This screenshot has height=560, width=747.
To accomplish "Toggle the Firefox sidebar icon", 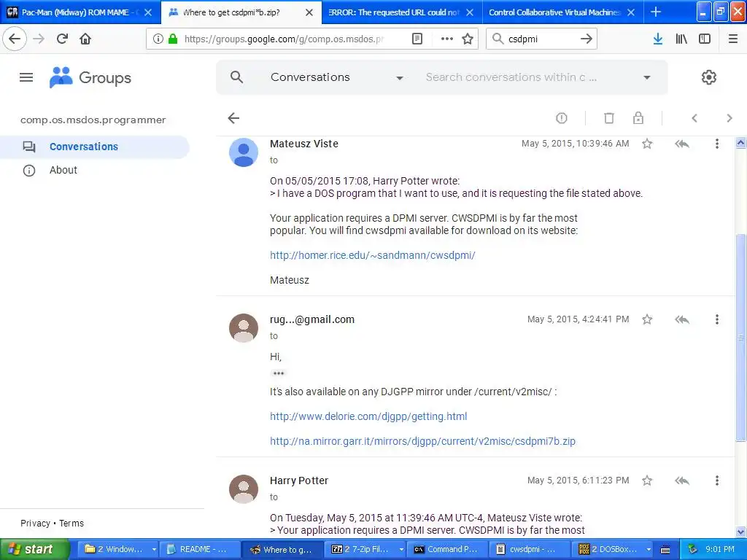I will pos(705,39).
